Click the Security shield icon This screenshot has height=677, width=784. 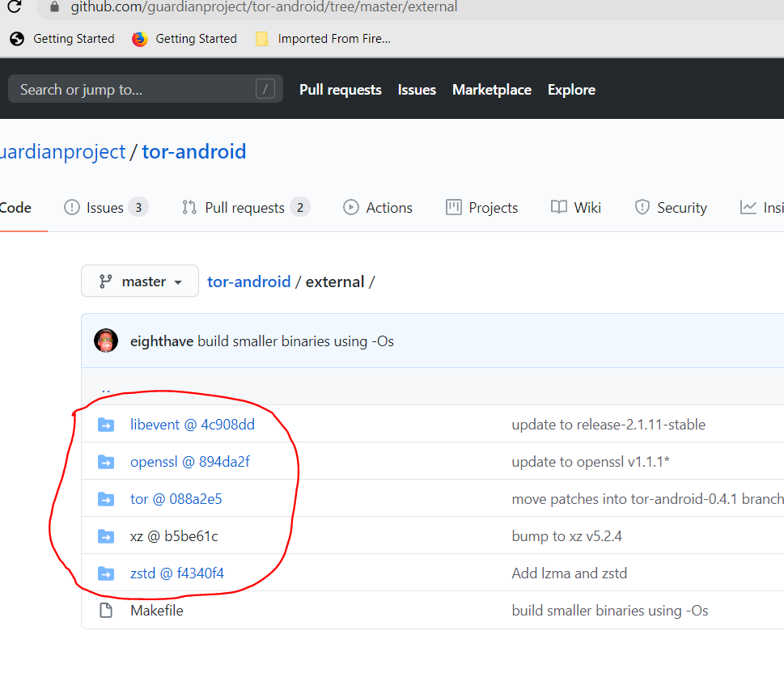point(642,207)
